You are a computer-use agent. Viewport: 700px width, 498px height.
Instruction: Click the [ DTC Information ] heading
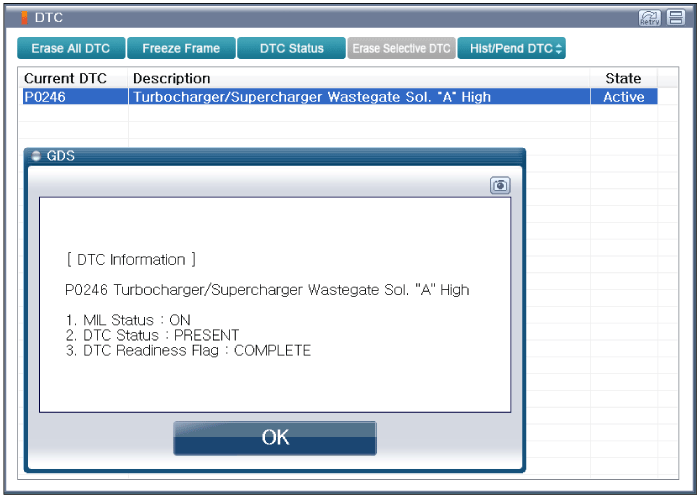click(x=131, y=260)
